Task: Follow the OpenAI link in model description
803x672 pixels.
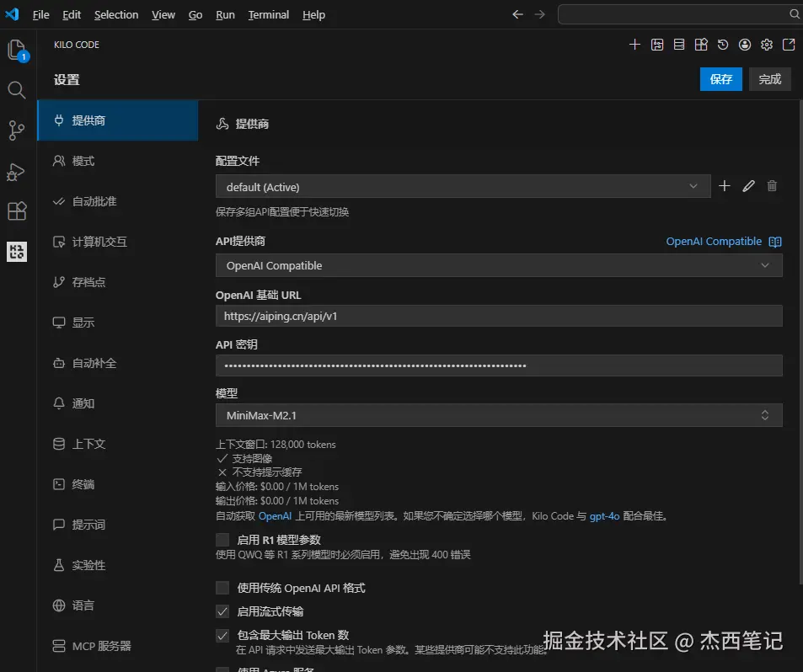Action: click(x=275, y=516)
